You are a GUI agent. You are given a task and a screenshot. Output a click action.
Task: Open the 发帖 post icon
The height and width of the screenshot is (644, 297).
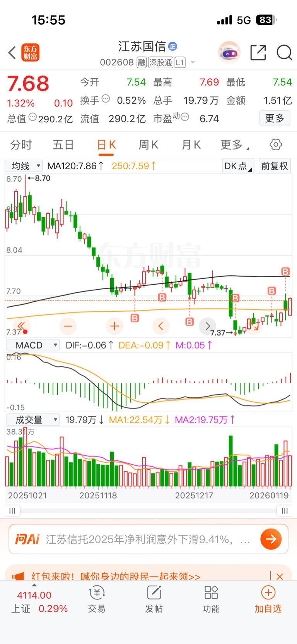(x=154, y=599)
